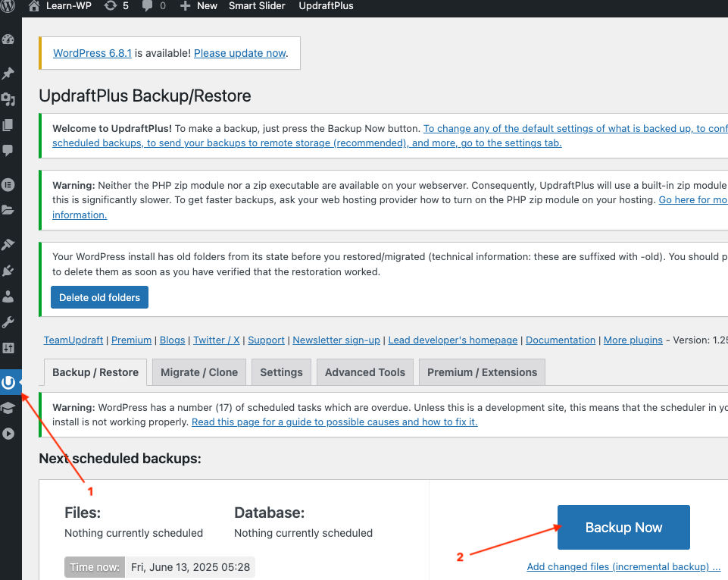Image resolution: width=728 pixels, height=580 pixels.
Task: Open the More plugins link
Action: (x=633, y=340)
